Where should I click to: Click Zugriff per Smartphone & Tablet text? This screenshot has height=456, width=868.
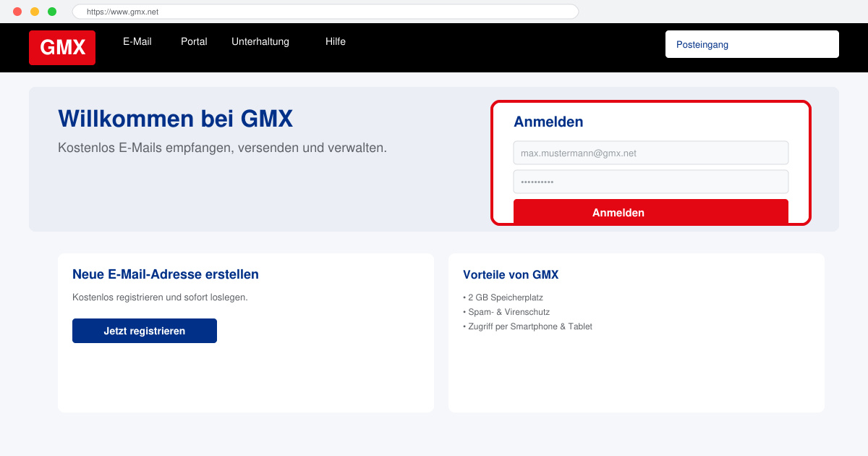527,326
